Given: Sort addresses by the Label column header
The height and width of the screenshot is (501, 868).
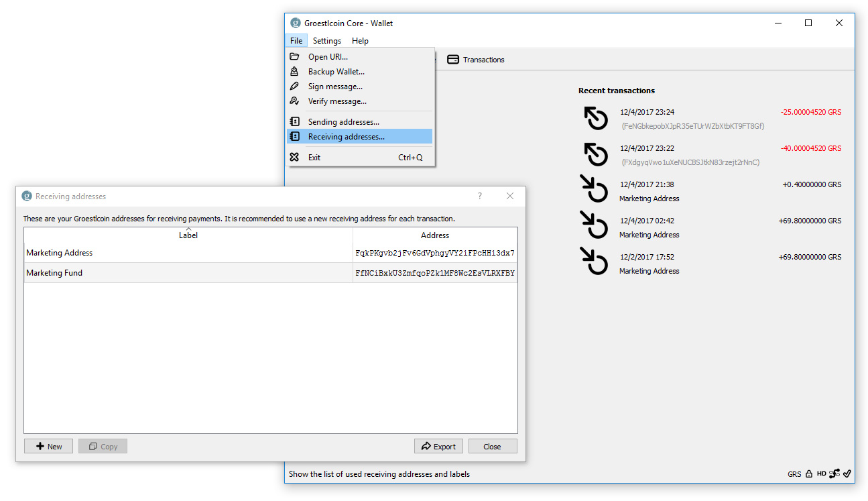Looking at the screenshot, I should [x=188, y=235].
